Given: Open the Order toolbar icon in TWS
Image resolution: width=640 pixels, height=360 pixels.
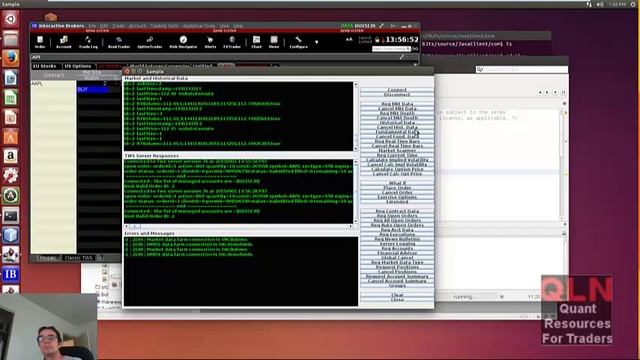Looking at the screenshot, I should (40, 42).
